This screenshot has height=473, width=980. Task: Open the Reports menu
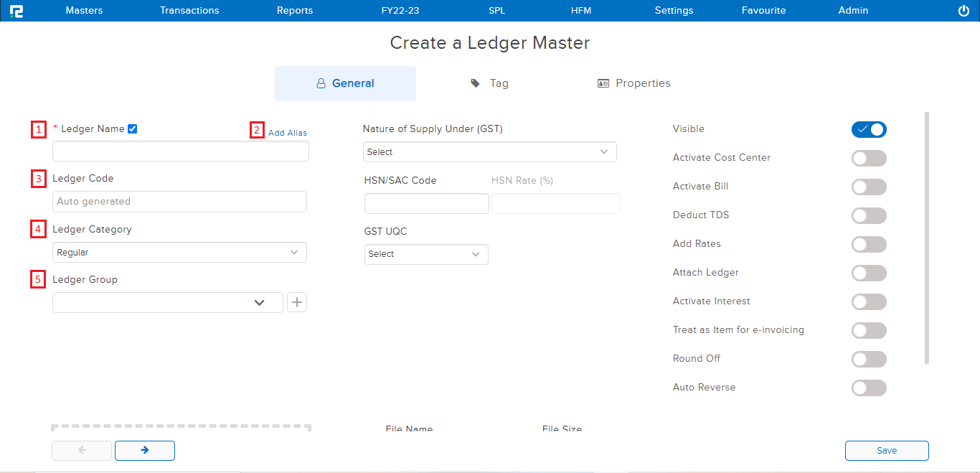[295, 11]
